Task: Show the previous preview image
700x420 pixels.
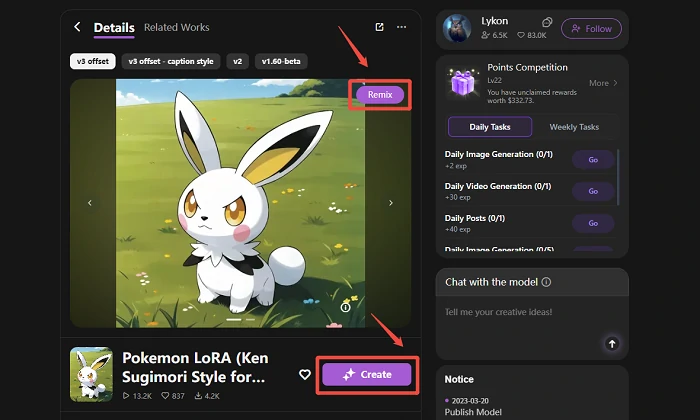Action: coord(90,203)
